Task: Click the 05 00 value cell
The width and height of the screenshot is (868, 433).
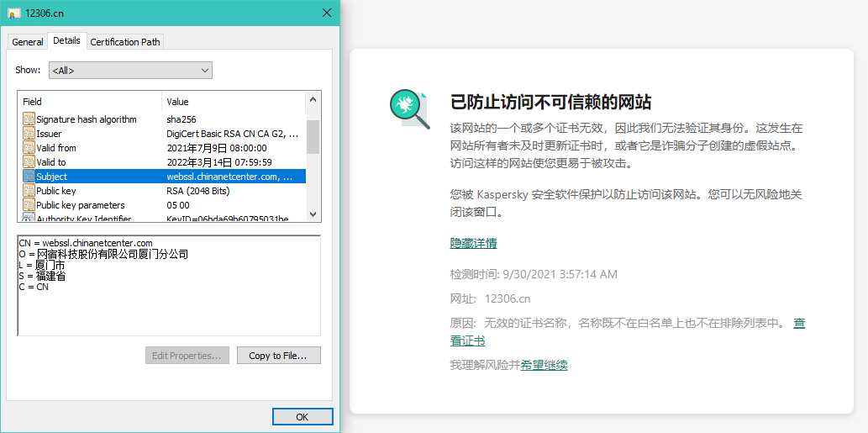Action: tap(177, 205)
